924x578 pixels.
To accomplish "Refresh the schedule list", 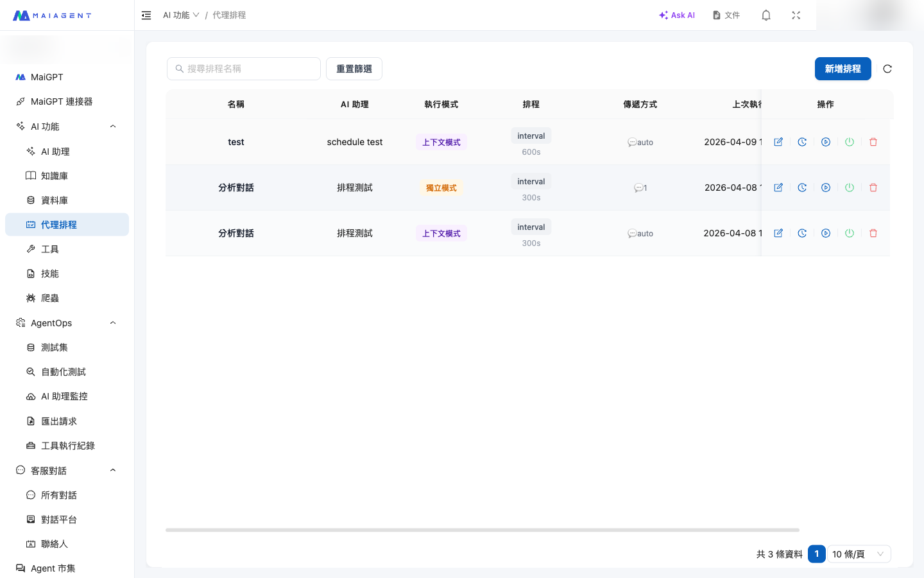I will tap(887, 69).
